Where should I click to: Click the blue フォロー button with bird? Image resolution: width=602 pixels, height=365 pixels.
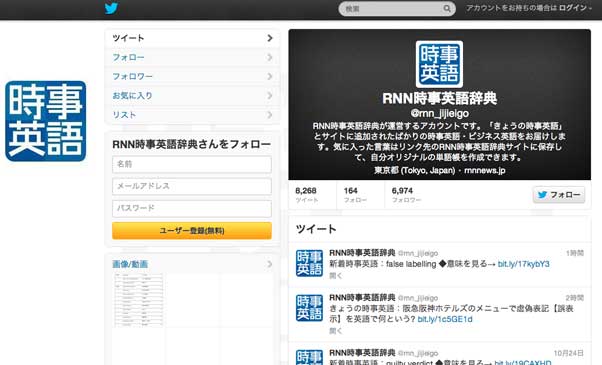[559, 195]
